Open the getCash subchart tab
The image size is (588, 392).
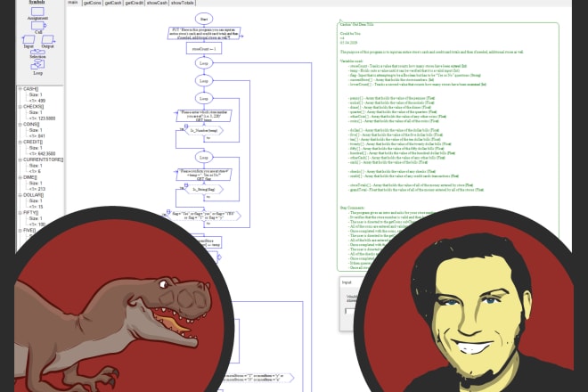113,3
